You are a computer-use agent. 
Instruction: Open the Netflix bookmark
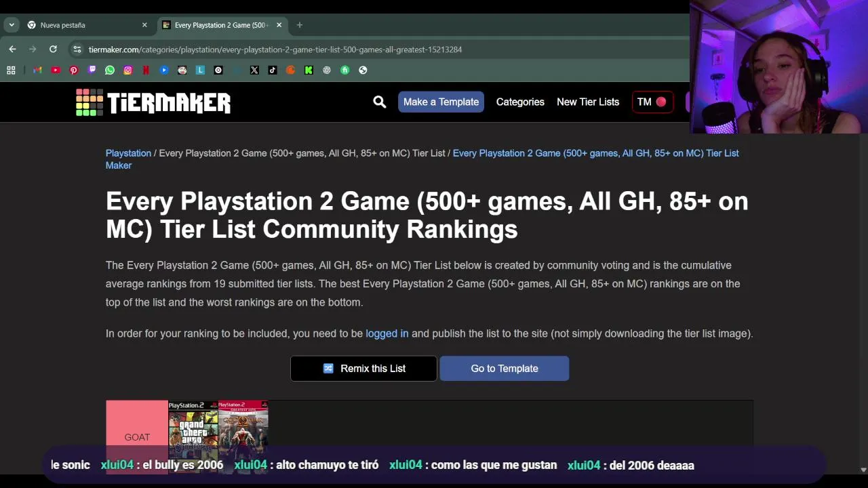click(146, 70)
